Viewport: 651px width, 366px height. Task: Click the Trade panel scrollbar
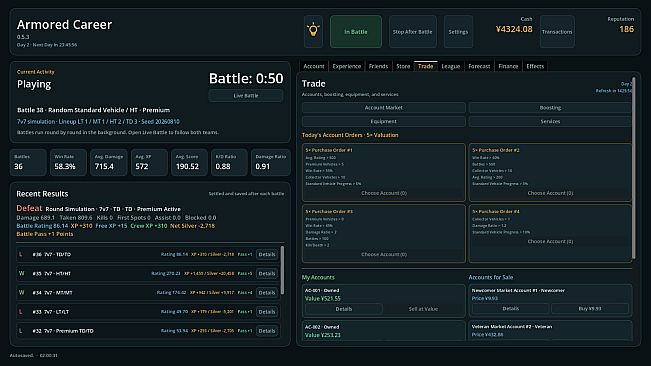[634, 168]
